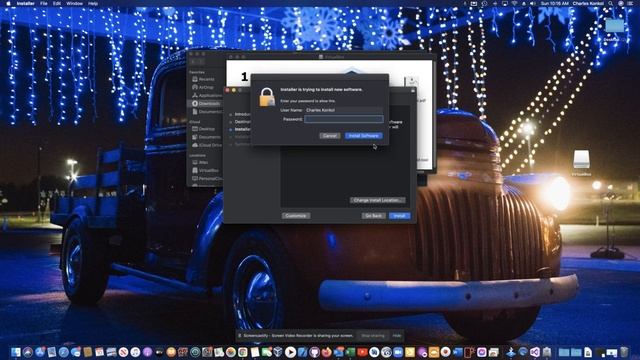Click the Install button in Installer window
Image resolution: width=640 pixels, height=360 pixels.
[399, 216]
